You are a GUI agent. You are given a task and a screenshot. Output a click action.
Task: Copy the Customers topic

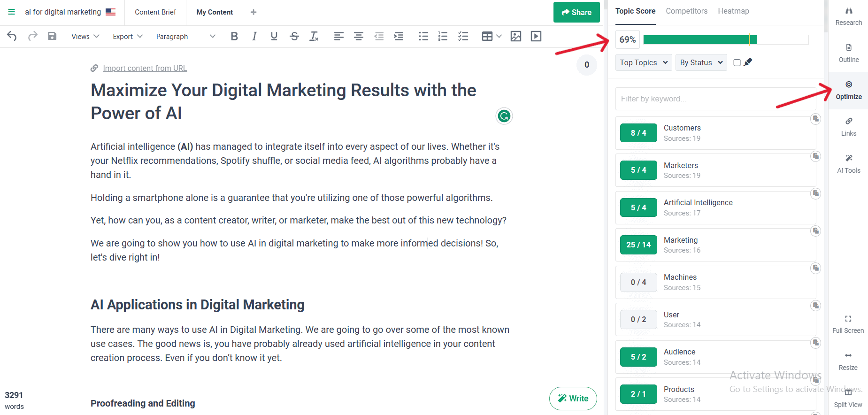(815, 119)
